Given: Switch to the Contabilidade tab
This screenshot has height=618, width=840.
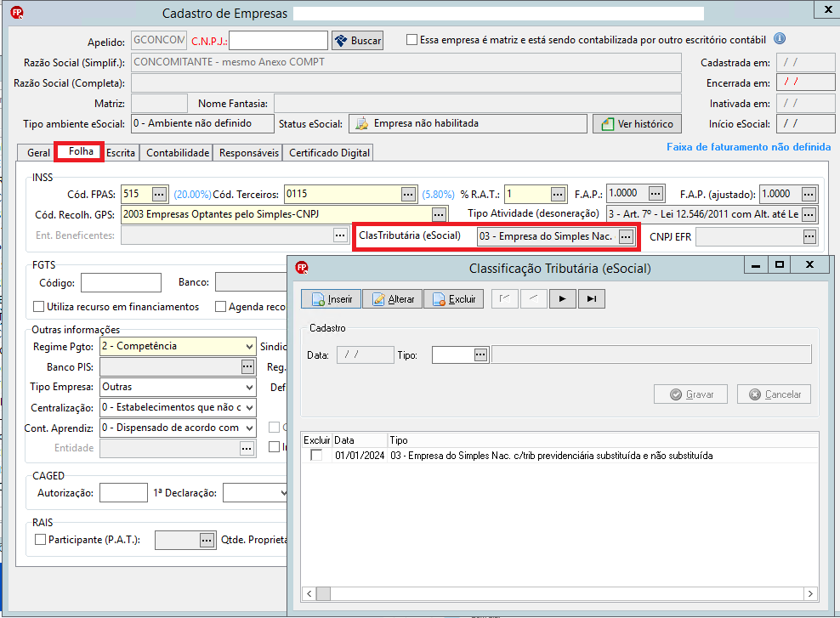Looking at the screenshot, I should point(178,153).
